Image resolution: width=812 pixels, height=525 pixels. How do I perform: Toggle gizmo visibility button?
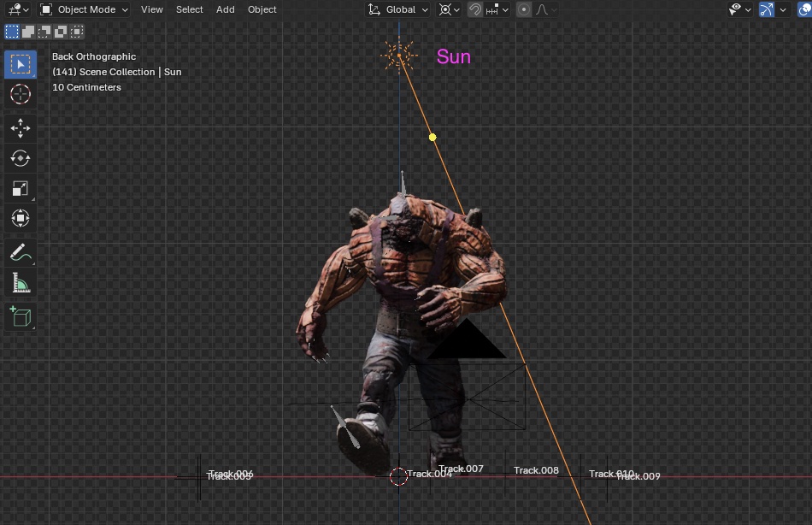767,9
